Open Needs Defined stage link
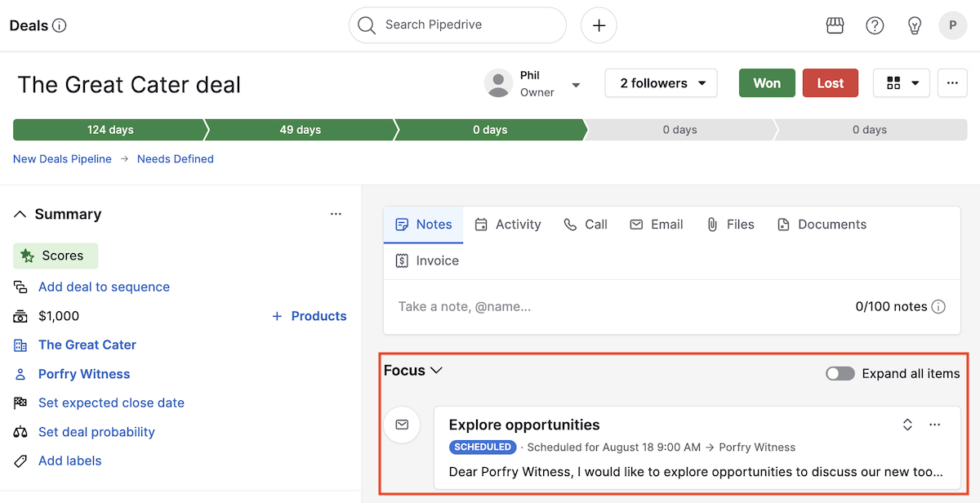 pos(176,159)
